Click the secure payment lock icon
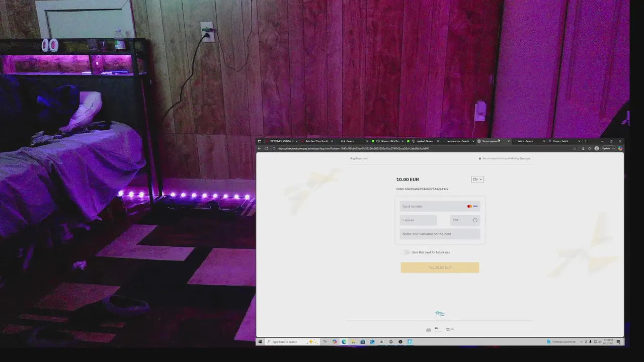 click(480, 158)
